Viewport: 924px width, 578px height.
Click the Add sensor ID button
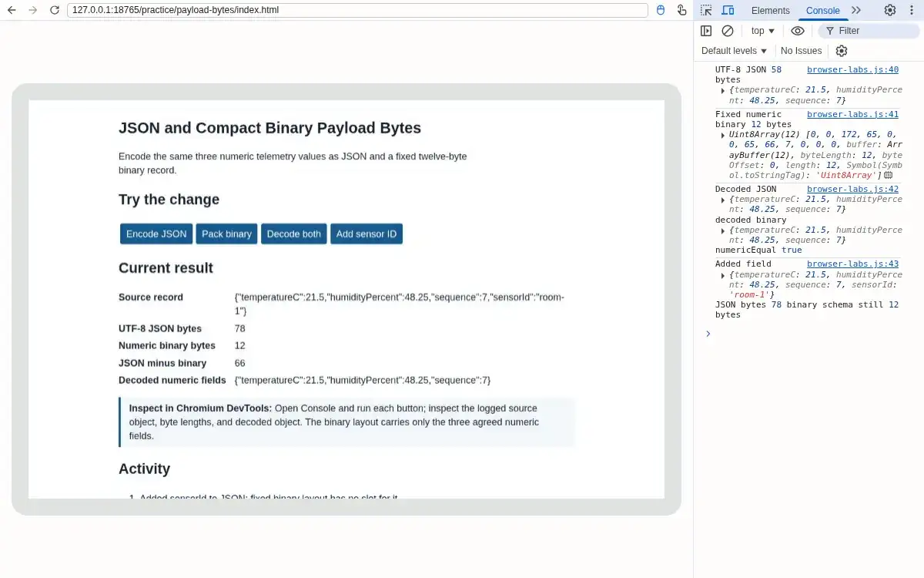pyautogui.click(x=367, y=234)
